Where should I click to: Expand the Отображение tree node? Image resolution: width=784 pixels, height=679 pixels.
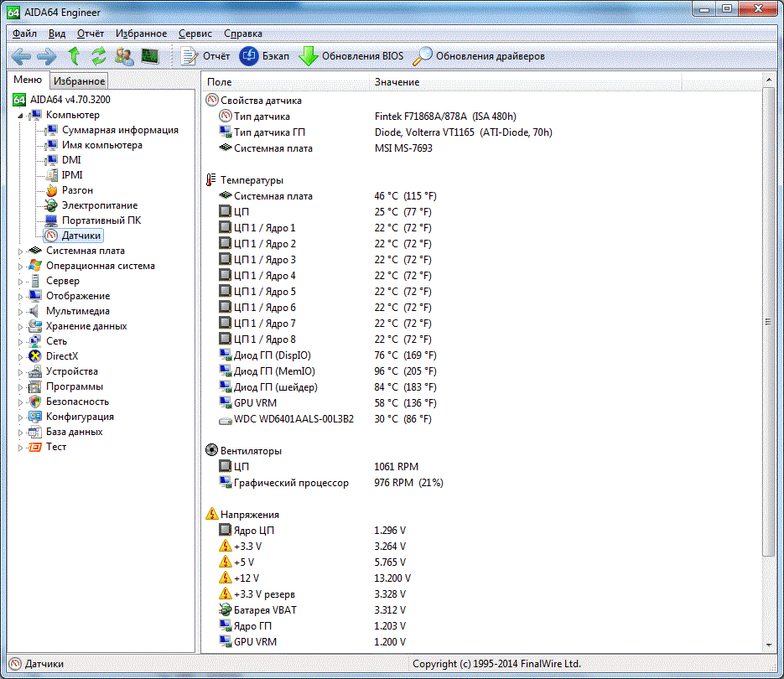pos(20,297)
